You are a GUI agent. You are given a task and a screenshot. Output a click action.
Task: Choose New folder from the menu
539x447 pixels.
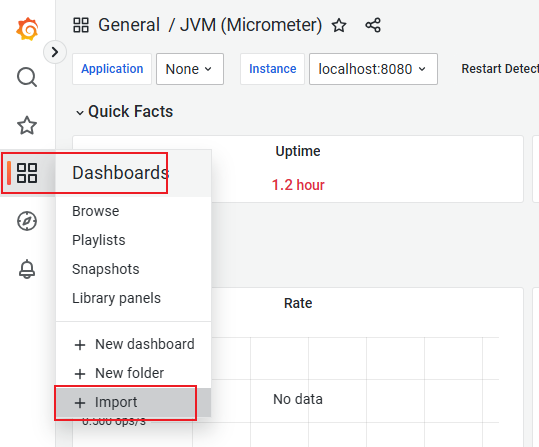(x=134, y=373)
